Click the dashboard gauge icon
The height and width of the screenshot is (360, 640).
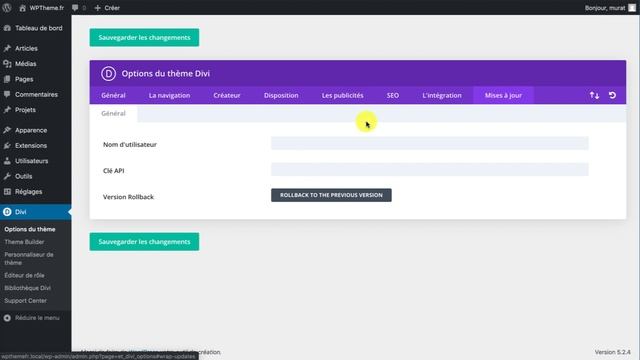[7, 28]
